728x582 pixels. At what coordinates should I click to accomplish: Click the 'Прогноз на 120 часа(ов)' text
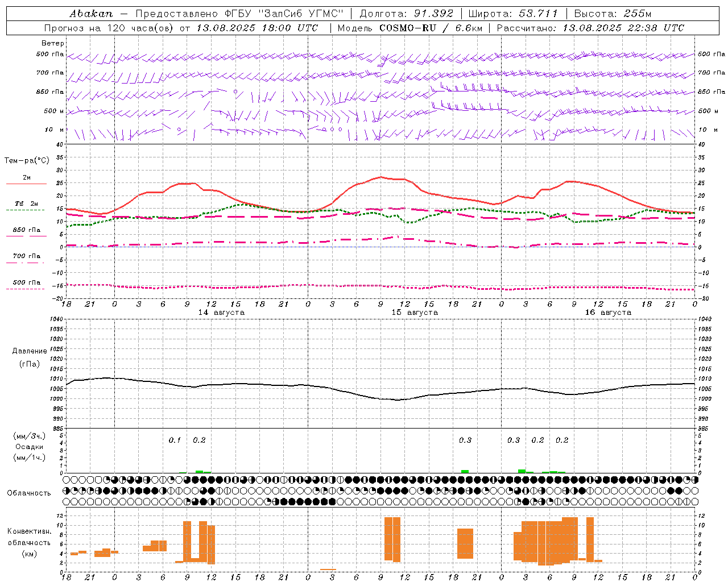pos(110,28)
